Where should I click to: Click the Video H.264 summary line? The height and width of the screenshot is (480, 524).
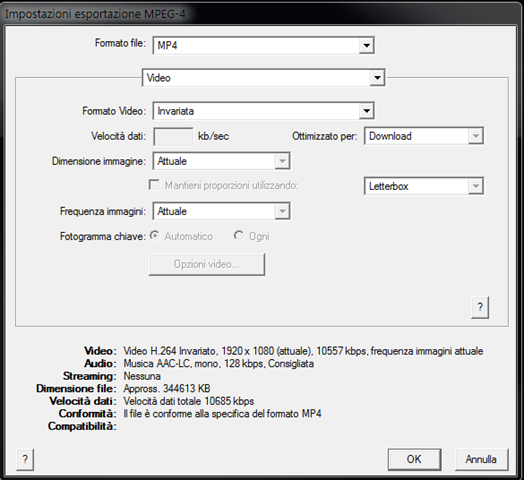click(303, 351)
